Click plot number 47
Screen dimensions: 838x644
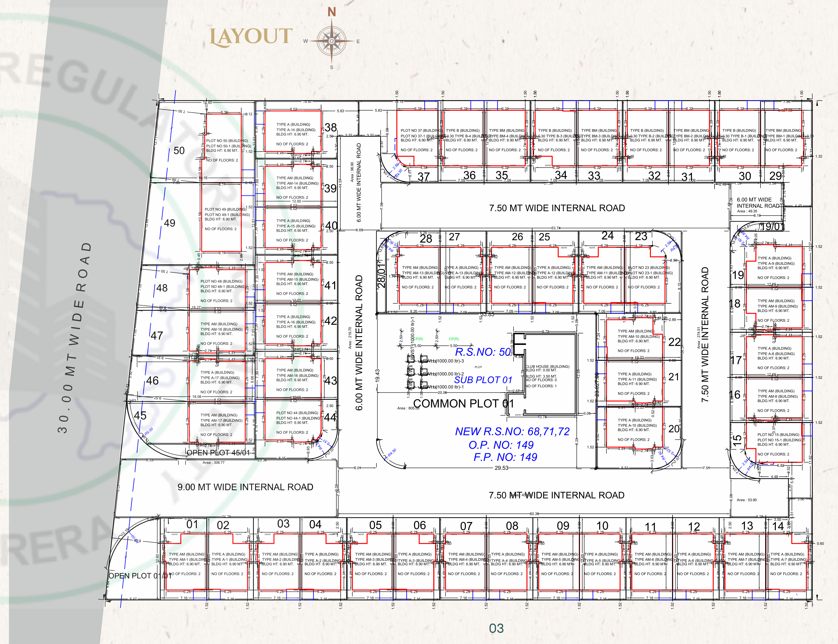157,336
